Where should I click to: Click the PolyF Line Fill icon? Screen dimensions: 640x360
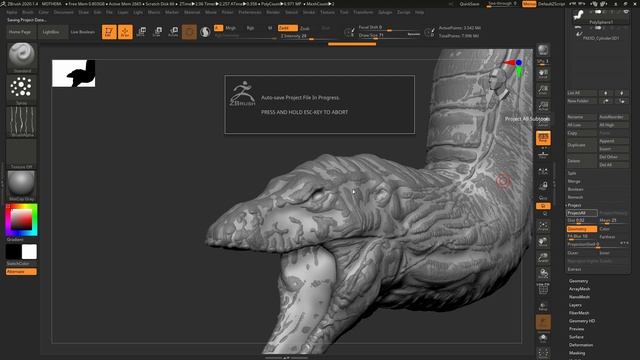(543, 289)
